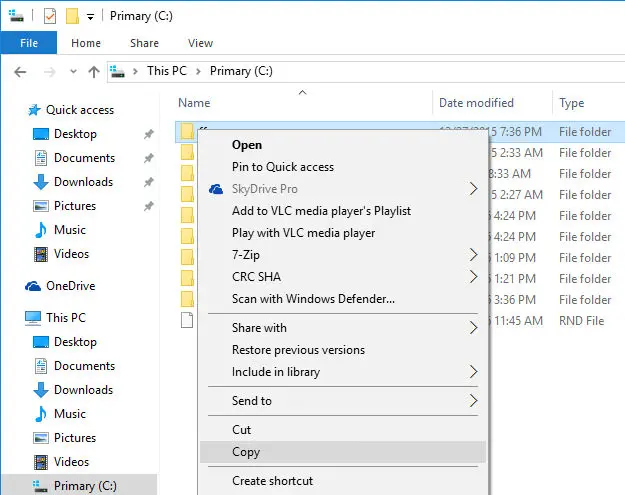Select Primary (C:) in navigation pane
Screen dimensions: 625x495
click(85, 486)
